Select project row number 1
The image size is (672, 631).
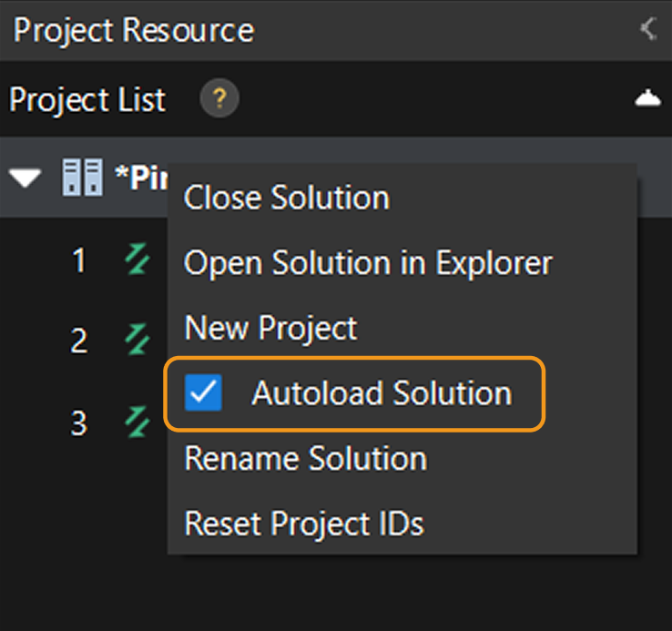click(x=79, y=262)
